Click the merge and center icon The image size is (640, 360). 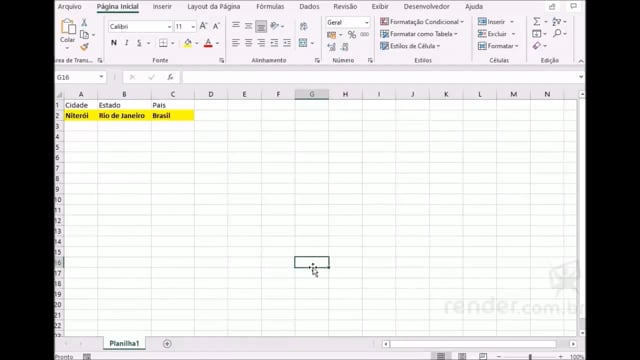(303, 43)
